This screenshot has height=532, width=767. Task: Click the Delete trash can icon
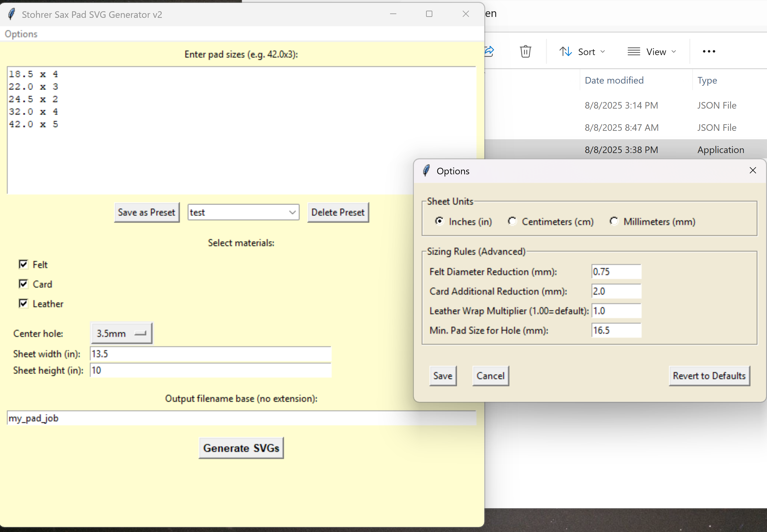[x=525, y=51]
